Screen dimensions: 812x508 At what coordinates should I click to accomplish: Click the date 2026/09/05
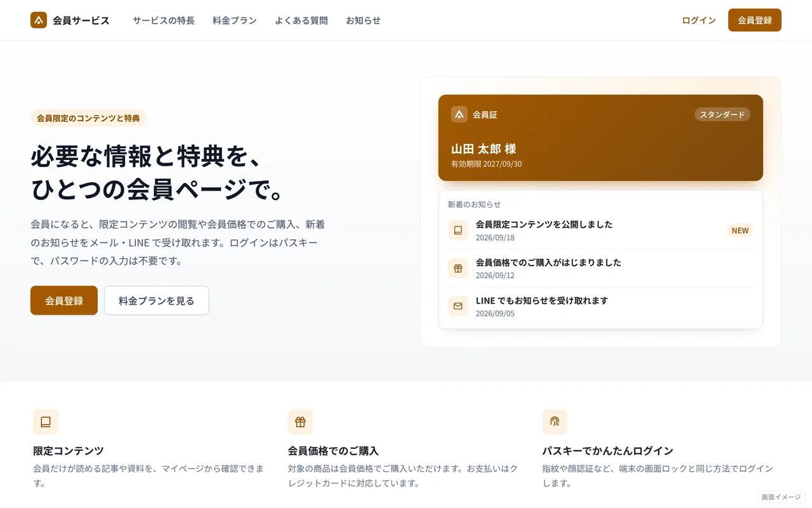495,314
